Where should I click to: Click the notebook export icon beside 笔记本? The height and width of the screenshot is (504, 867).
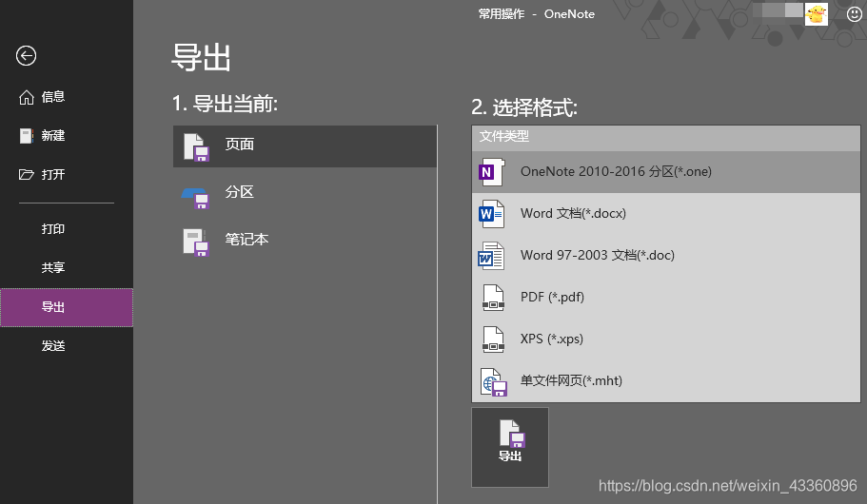[x=196, y=242]
